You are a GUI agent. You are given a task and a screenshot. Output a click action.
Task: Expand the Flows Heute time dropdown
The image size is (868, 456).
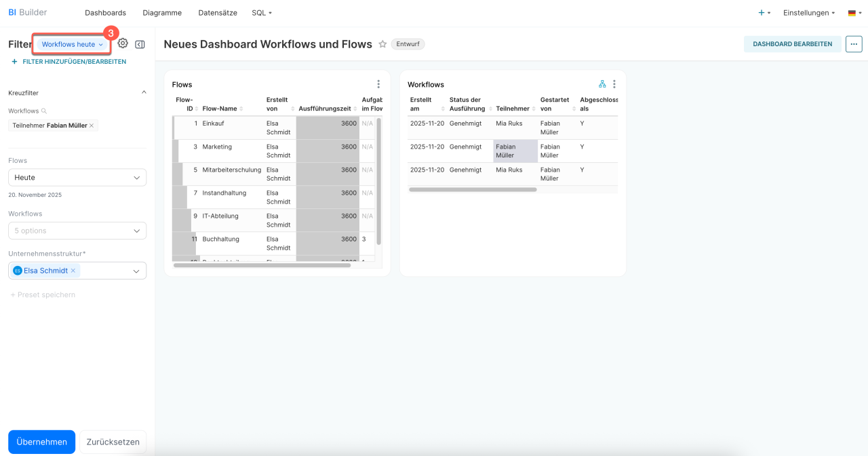tap(77, 178)
